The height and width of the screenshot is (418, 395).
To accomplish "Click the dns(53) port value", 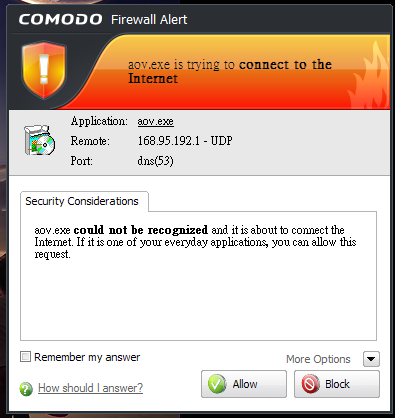I will pos(155,161).
